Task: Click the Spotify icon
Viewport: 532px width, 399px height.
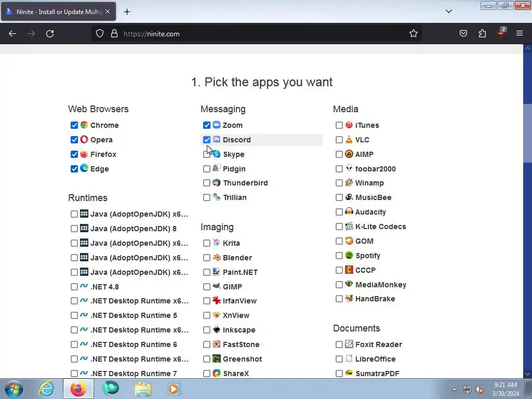Action: click(x=349, y=255)
